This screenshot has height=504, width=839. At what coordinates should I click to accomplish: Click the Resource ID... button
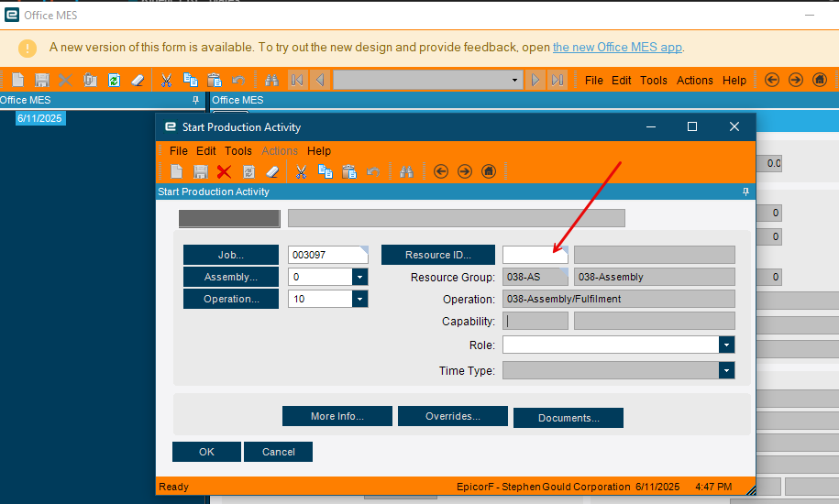438,255
